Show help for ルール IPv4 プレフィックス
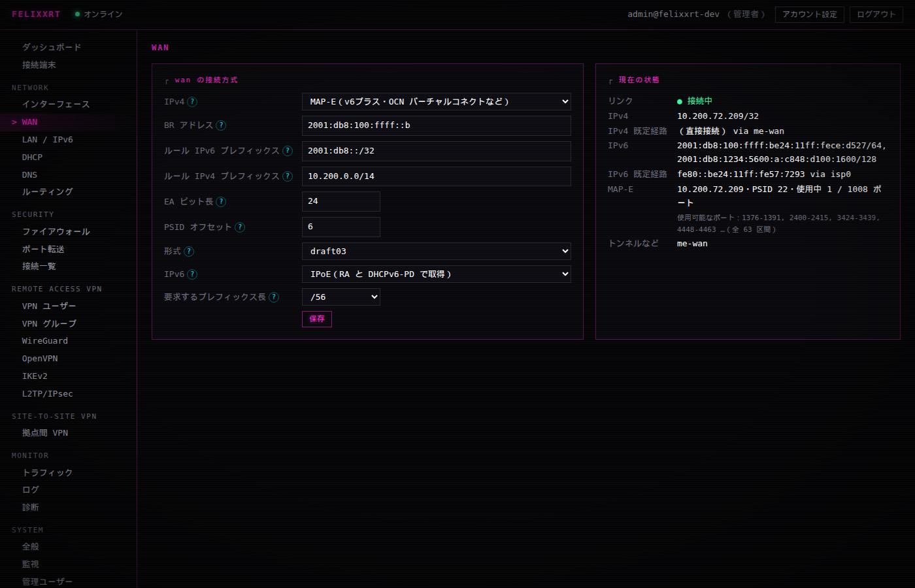The height and width of the screenshot is (588, 915). (288, 176)
